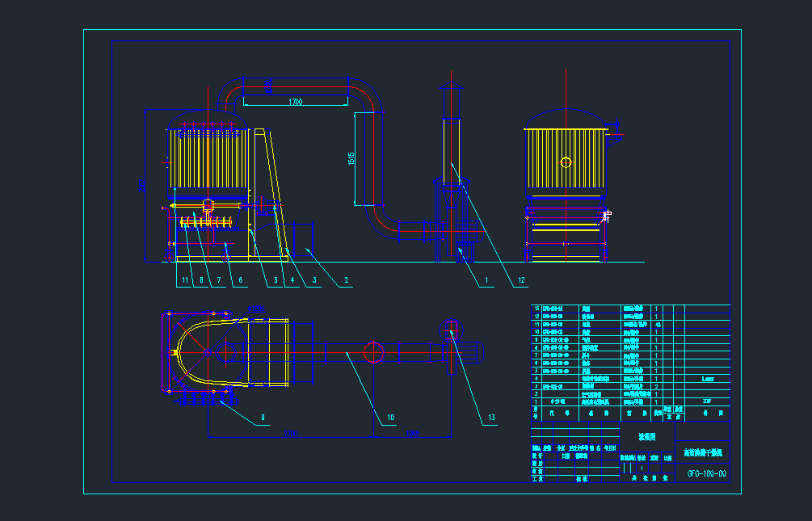
Task: Select callout number 13 in the plan view
Action: tap(490, 418)
